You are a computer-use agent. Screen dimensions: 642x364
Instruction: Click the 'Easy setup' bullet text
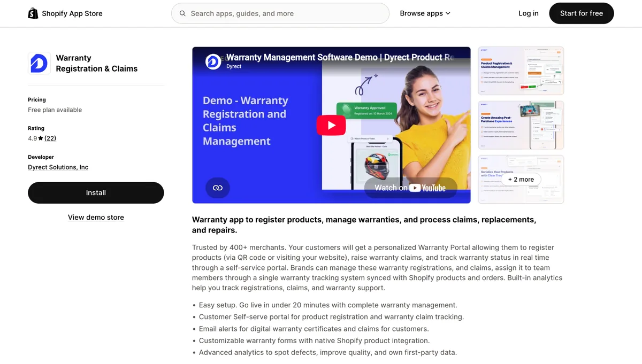(328, 305)
